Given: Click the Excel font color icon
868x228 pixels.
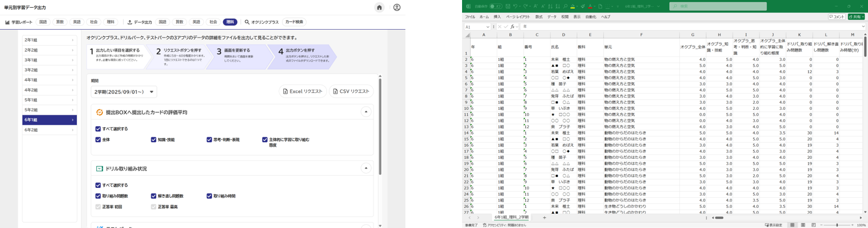Looking at the screenshot, I should click(x=590, y=7).
